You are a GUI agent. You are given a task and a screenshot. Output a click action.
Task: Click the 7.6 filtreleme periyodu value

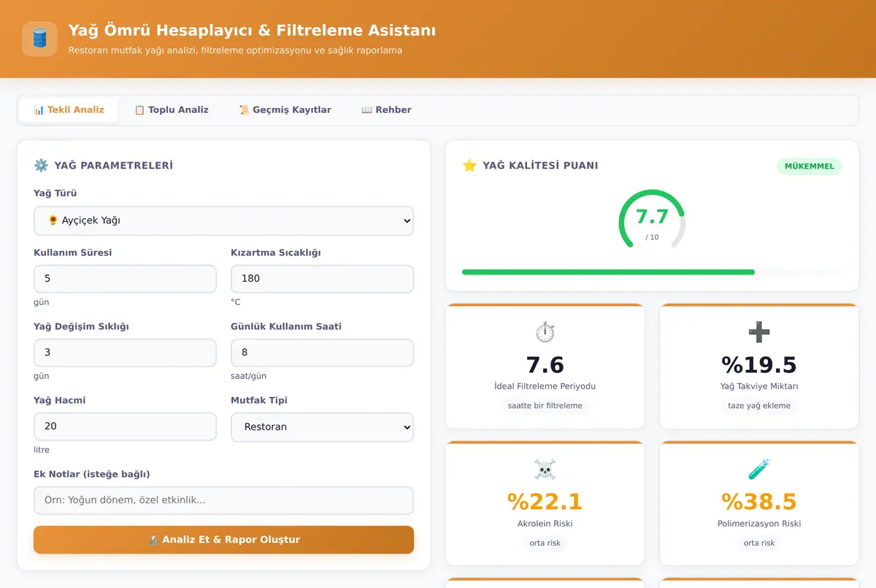pyautogui.click(x=545, y=365)
